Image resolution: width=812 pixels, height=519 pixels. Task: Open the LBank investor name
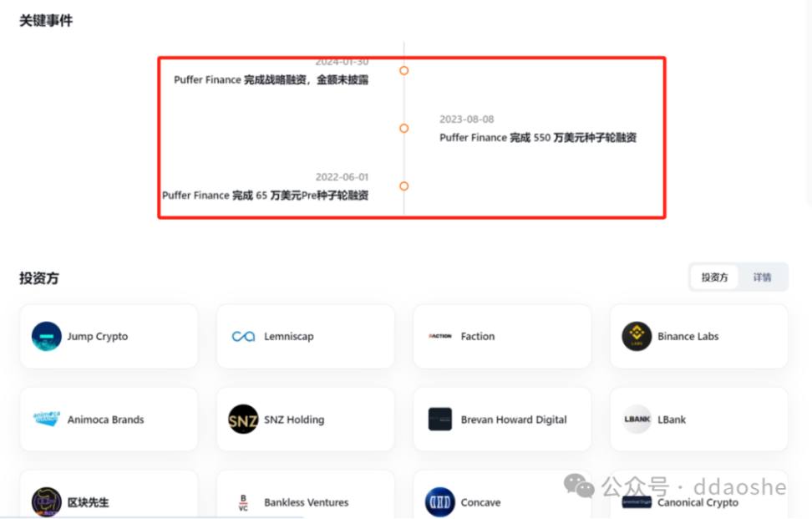(672, 420)
